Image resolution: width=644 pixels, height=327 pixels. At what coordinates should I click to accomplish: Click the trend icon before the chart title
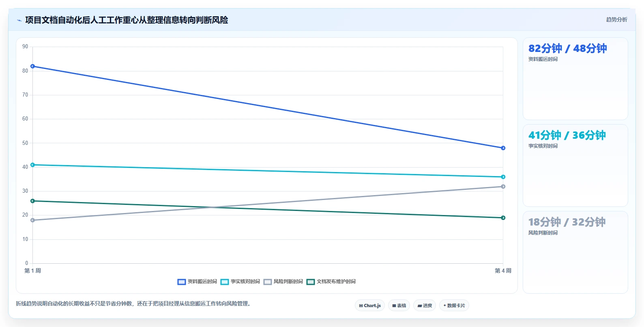click(x=19, y=20)
